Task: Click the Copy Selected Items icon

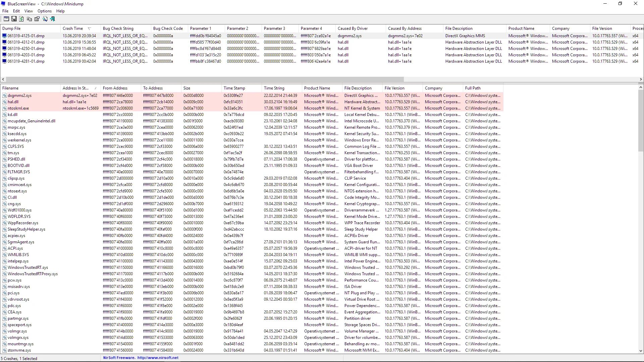Action: pyautogui.click(x=29, y=19)
